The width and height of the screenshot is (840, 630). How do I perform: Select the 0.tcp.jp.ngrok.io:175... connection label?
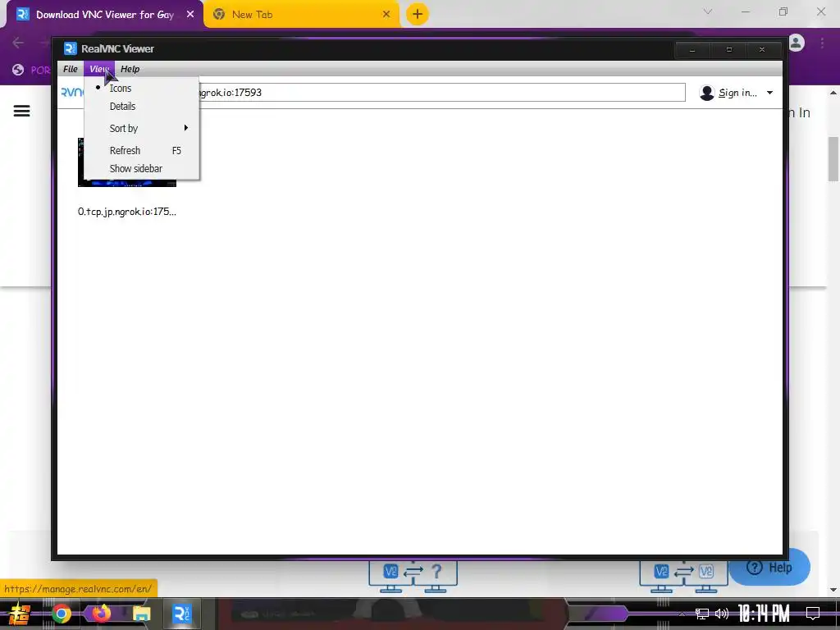coord(127,212)
